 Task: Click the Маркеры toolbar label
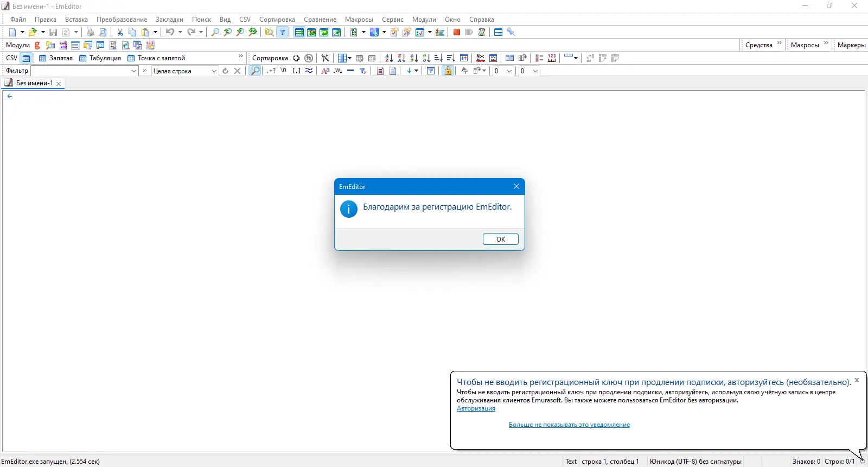851,45
